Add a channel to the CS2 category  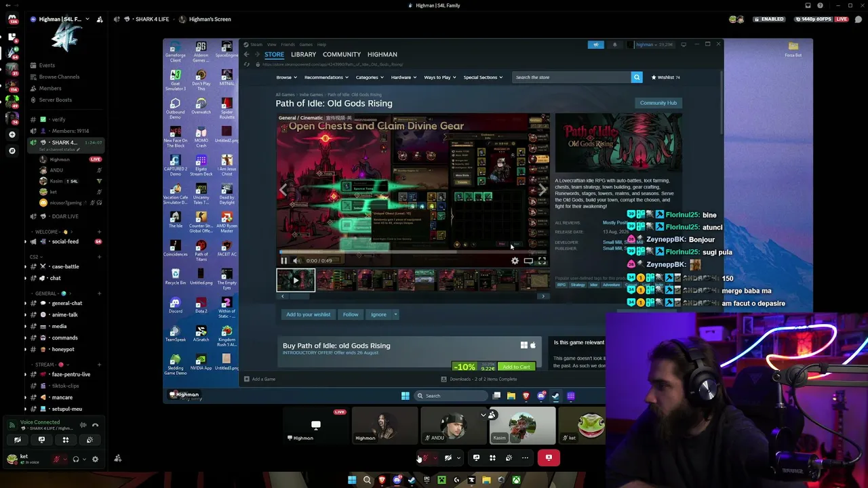(99, 257)
